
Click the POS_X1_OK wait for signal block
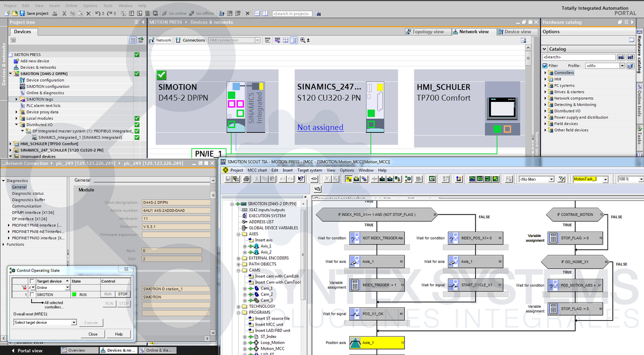point(377,313)
